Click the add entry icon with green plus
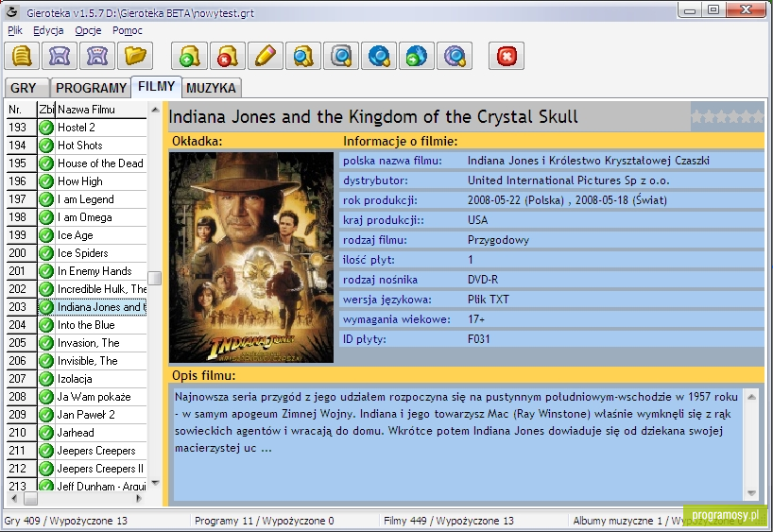The width and height of the screenshot is (773, 532). click(x=189, y=56)
